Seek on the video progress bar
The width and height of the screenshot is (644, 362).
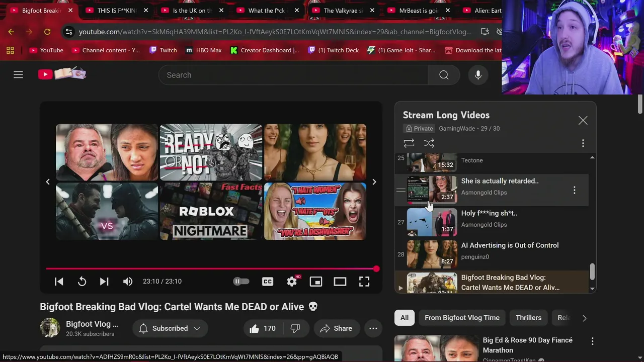[x=211, y=269]
